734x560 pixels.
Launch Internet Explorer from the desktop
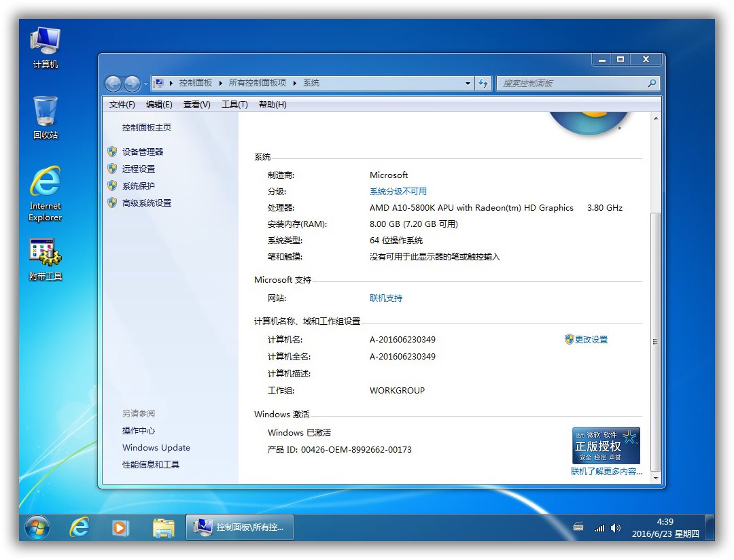[45, 194]
